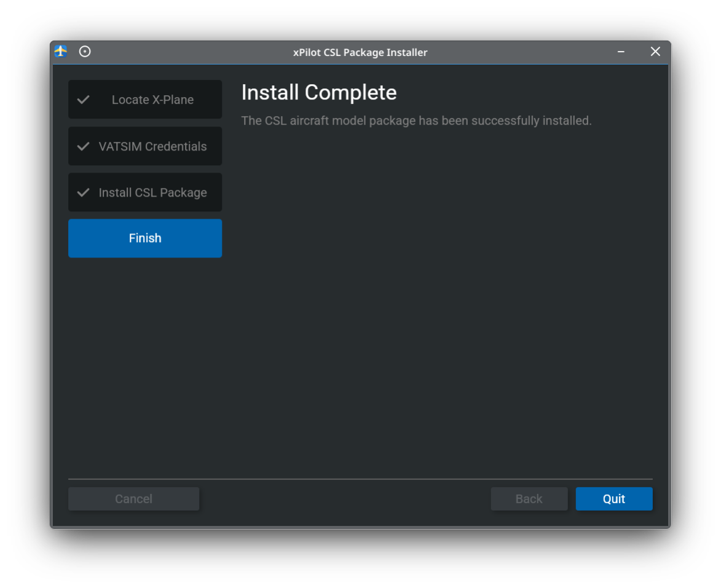Viewport: 721px width, 588px height.
Task: Click the greyed-out Cancel button
Action: [x=133, y=499]
